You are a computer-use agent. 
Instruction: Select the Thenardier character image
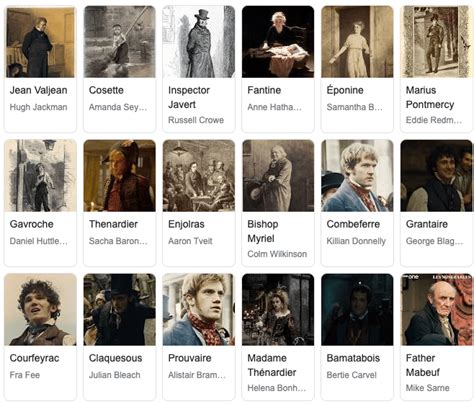pyautogui.click(x=120, y=176)
